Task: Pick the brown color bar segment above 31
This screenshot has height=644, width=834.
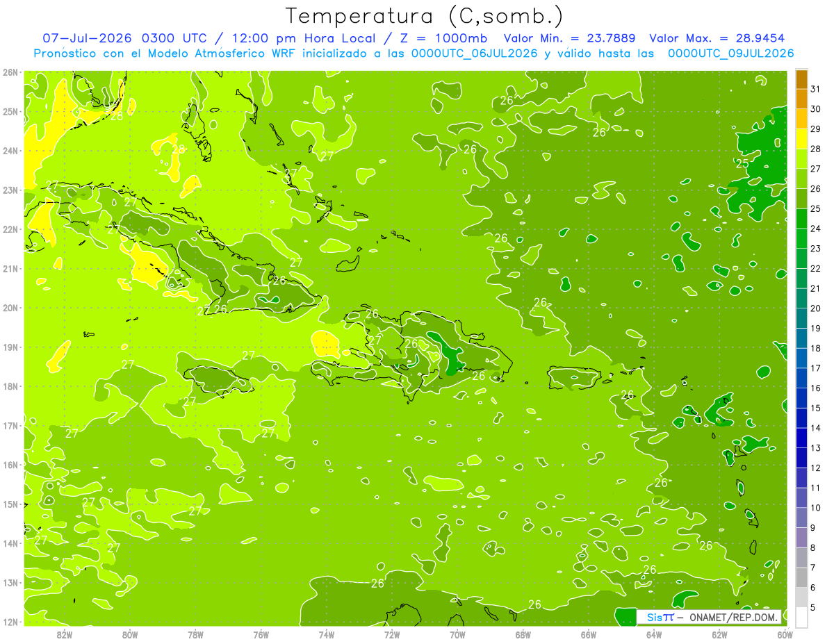Action: [x=801, y=80]
